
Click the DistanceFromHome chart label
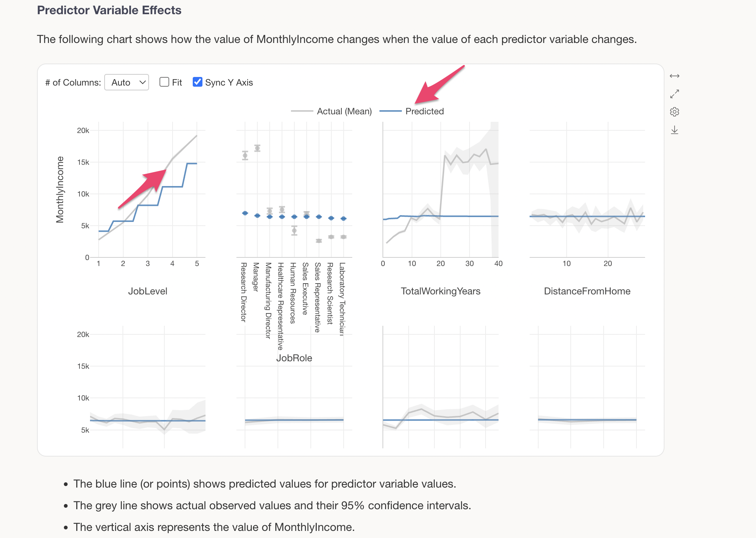[587, 291]
